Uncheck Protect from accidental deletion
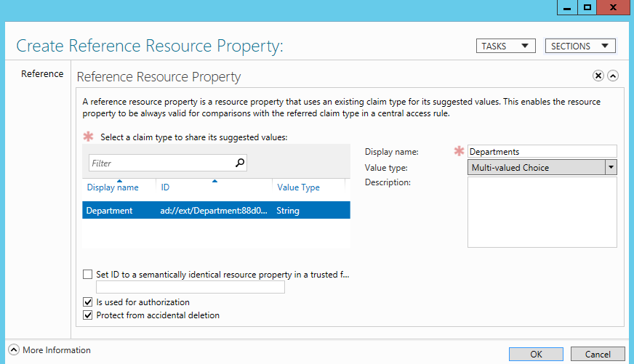Image resolution: width=634 pixels, height=364 pixels. (88, 315)
